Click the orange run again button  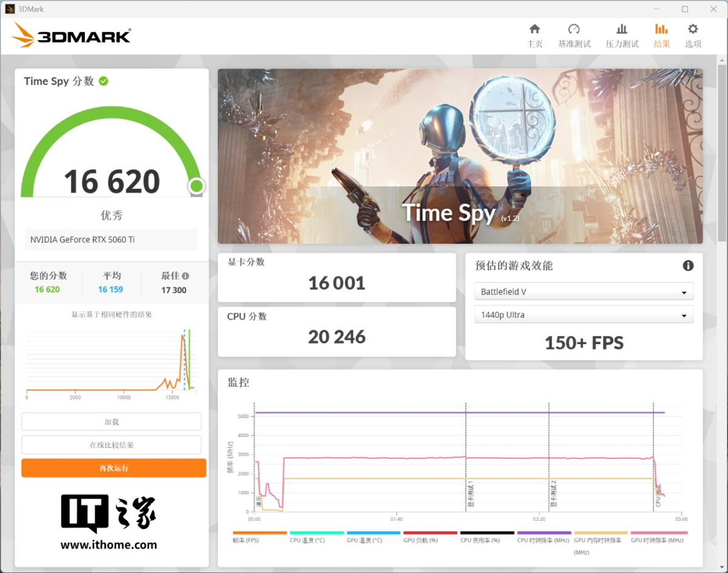113,468
